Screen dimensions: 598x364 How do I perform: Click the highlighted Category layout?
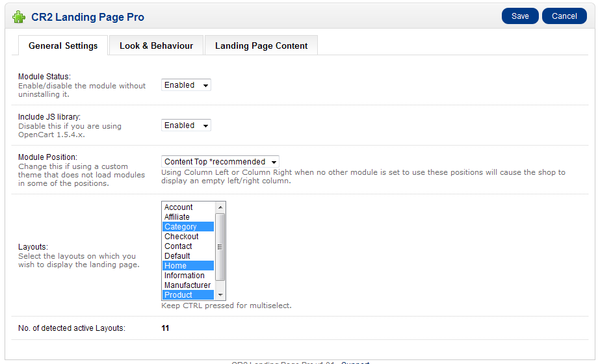188,227
